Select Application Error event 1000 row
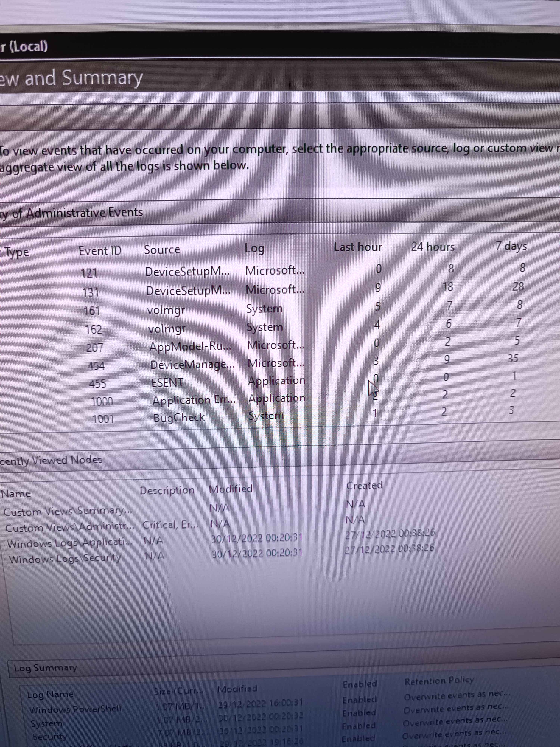 (193, 400)
